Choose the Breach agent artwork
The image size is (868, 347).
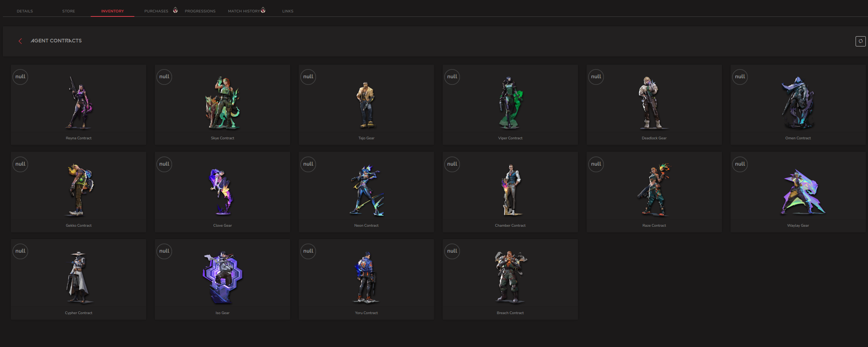click(x=510, y=278)
